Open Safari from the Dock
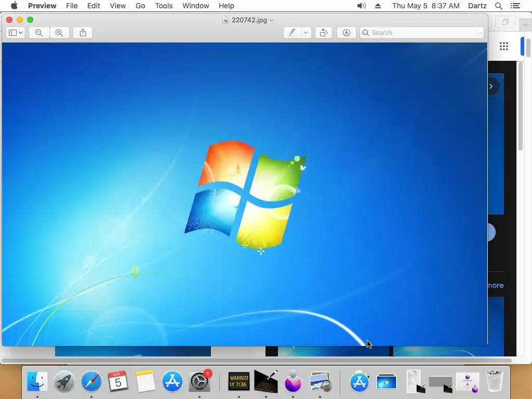Image resolution: width=532 pixels, height=399 pixels. pyautogui.click(x=91, y=381)
